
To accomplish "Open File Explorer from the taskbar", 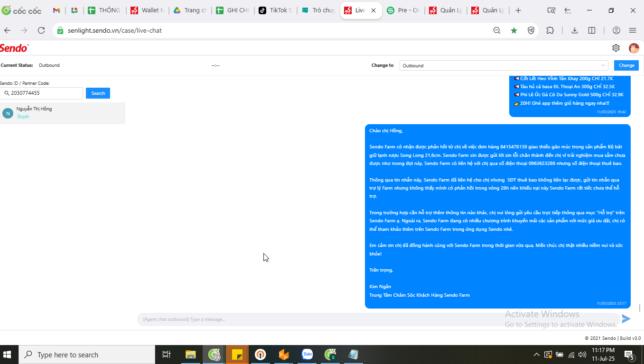I will [x=190, y=354].
